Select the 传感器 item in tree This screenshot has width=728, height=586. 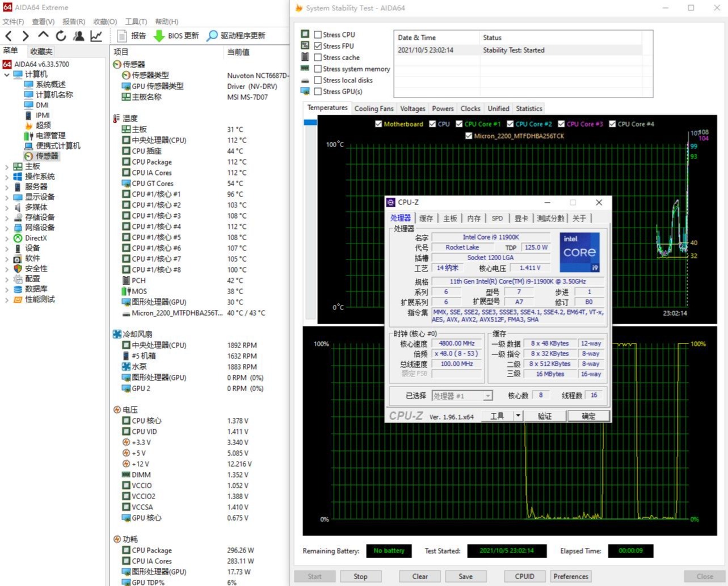[x=47, y=156]
